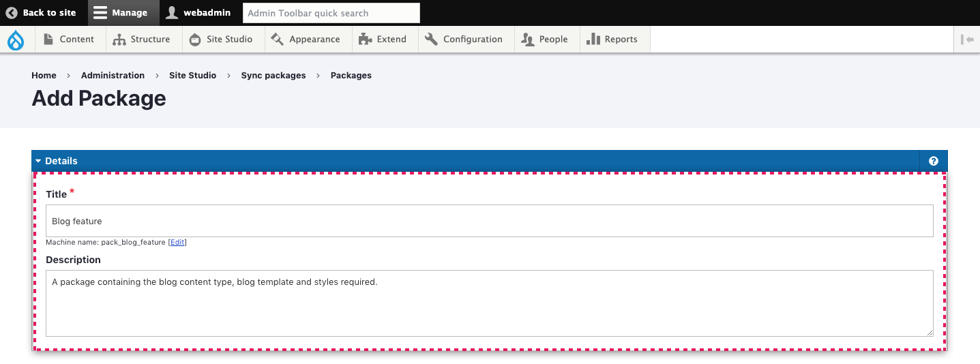Image resolution: width=980 pixels, height=364 pixels.
Task: Focus the Admin Toolbar quick search box
Action: (x=331, y=13)
